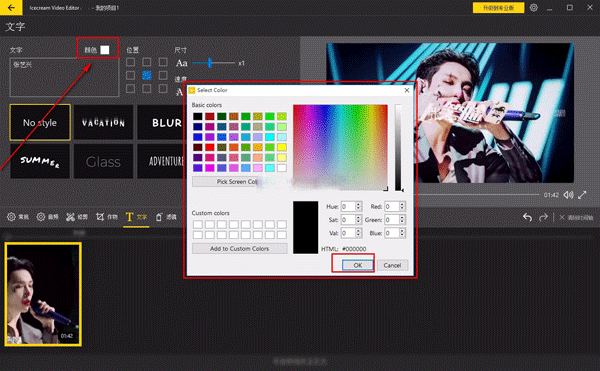The image size is (600, 371).
Task: Confirm color with the OK button
Action: [358, 265]
